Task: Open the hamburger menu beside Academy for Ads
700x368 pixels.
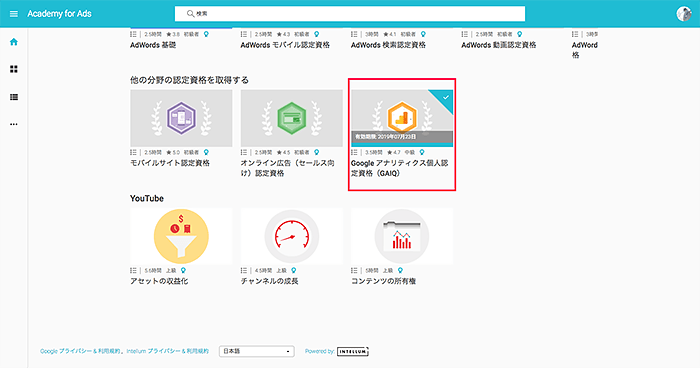Action: 14,14
